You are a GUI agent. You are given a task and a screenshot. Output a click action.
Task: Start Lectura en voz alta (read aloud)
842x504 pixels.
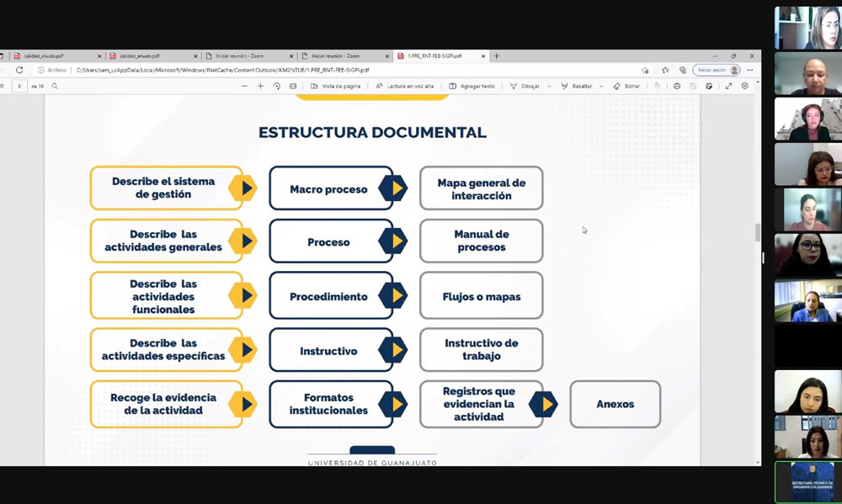pos(404,86)
